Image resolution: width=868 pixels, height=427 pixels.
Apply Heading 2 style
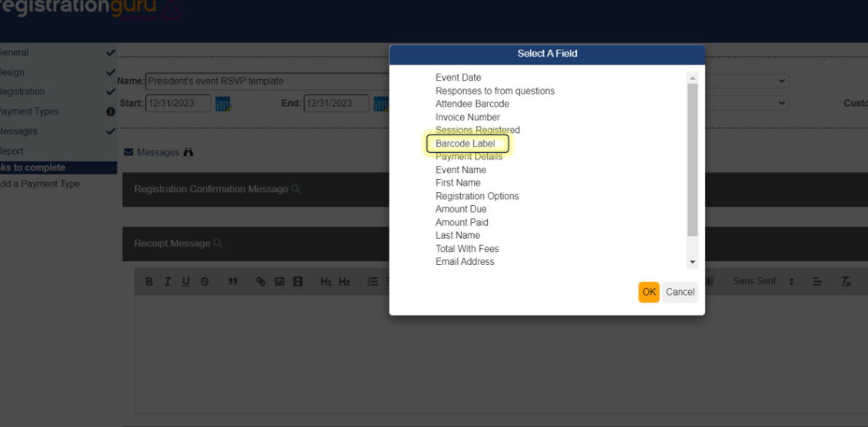tap(344, 282)
